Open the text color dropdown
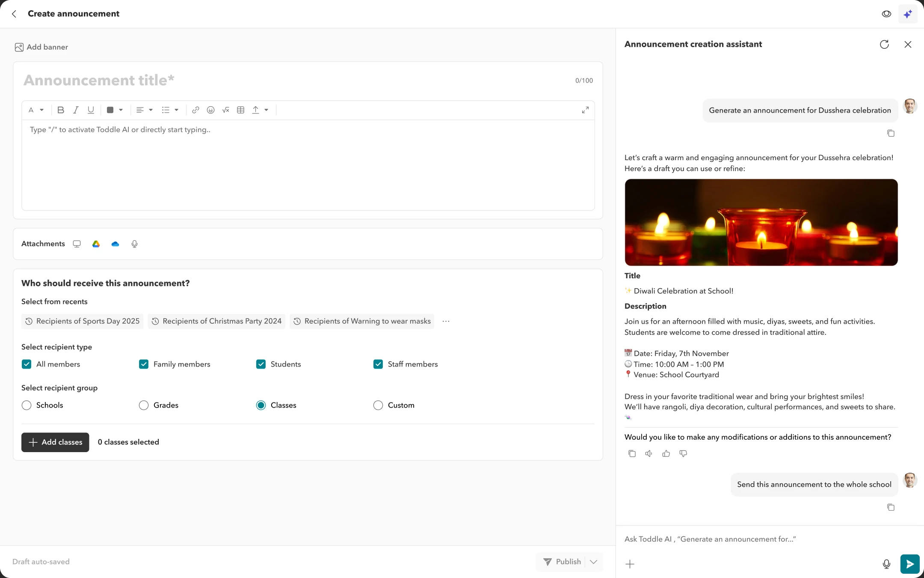This screenshot has height=578, width=924. pos(115,110)
